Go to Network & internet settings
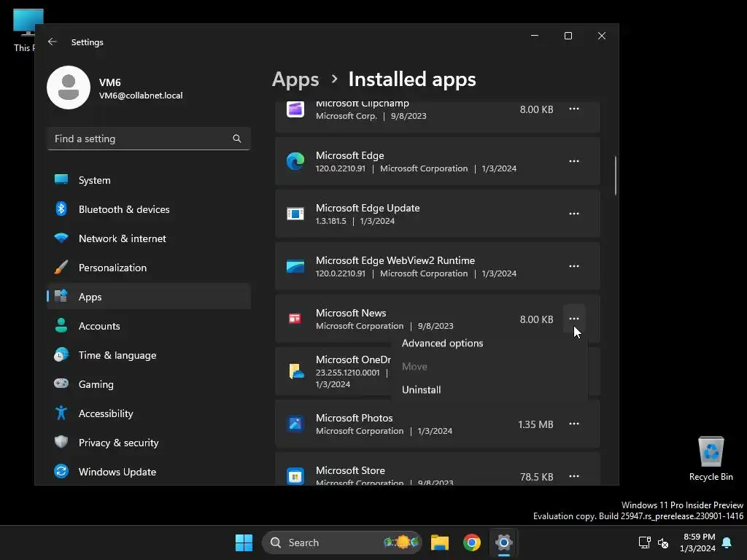 149,238
